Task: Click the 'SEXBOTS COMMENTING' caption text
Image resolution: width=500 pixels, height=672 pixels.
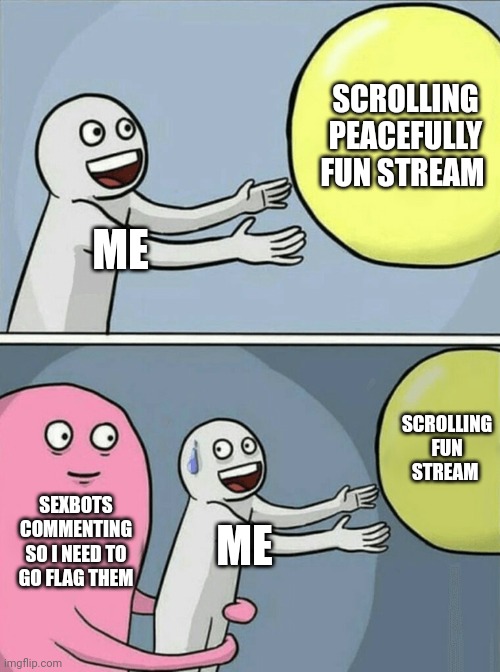Action: click(x=76, y=517)
